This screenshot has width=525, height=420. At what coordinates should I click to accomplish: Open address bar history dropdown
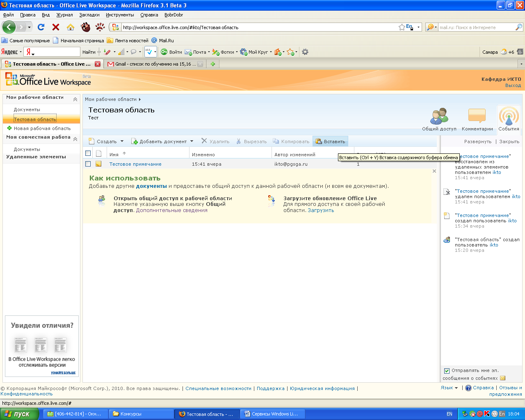[x=419, y=27]
